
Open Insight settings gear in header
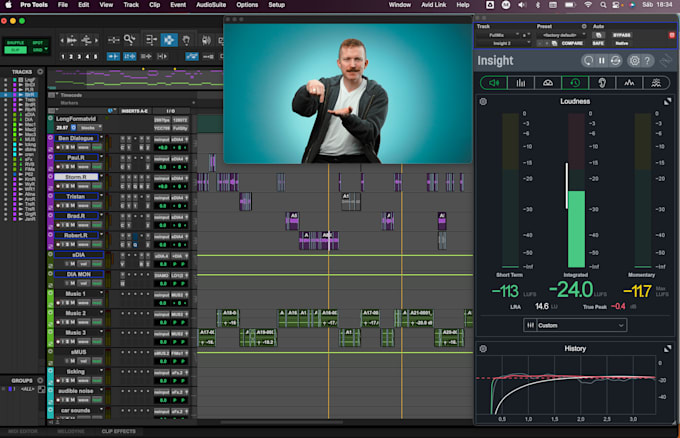click(x=634, y=61)
